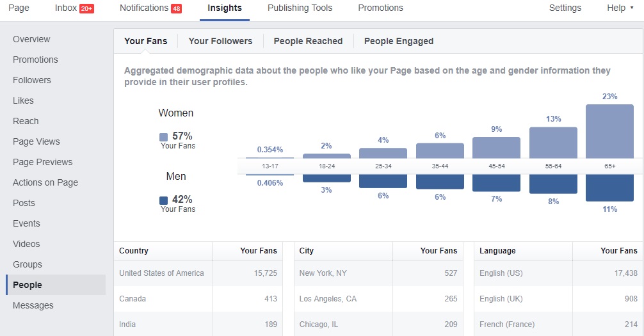Go to Promotions in the top menu
The image size is (644, 336).
(x=380, y=8)
